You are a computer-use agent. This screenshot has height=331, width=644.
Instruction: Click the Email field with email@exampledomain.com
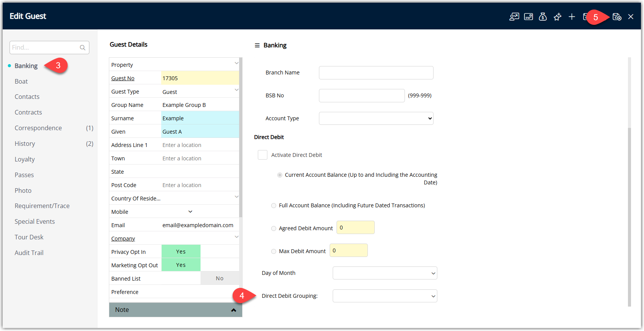click(x=200, y=225)
